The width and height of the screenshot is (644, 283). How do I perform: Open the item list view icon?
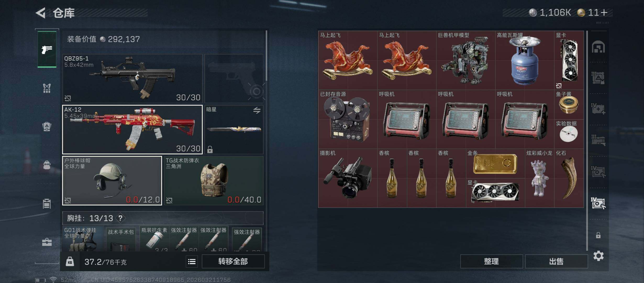click(192, 262)
